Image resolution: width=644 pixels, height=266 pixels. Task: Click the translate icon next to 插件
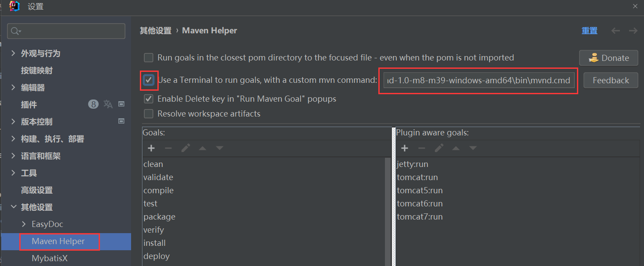point(108,104)
